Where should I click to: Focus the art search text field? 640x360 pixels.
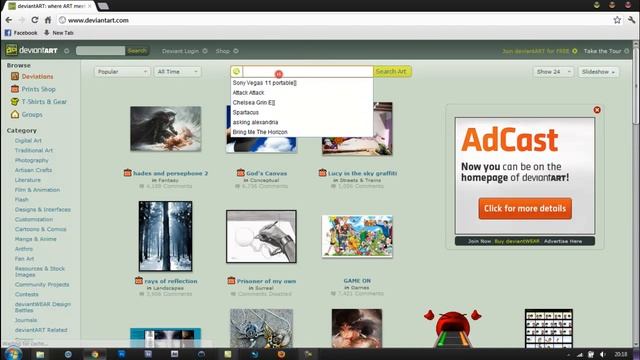click(308, 71)
